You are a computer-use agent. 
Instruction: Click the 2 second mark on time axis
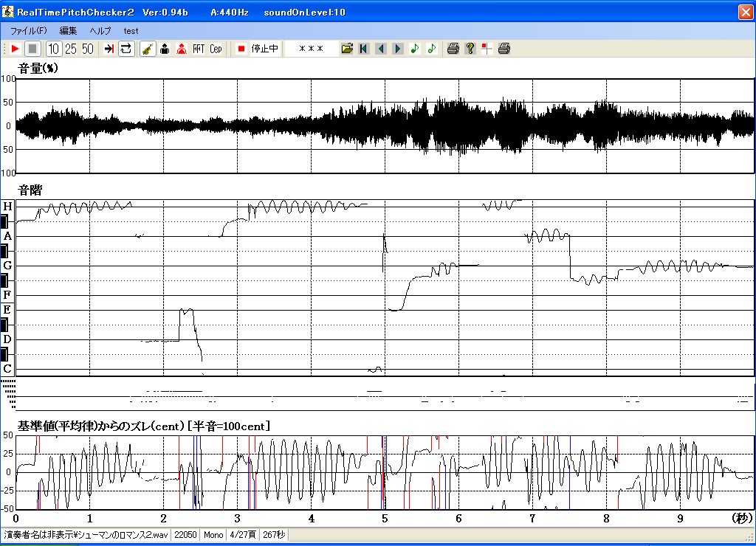point(163,519)
